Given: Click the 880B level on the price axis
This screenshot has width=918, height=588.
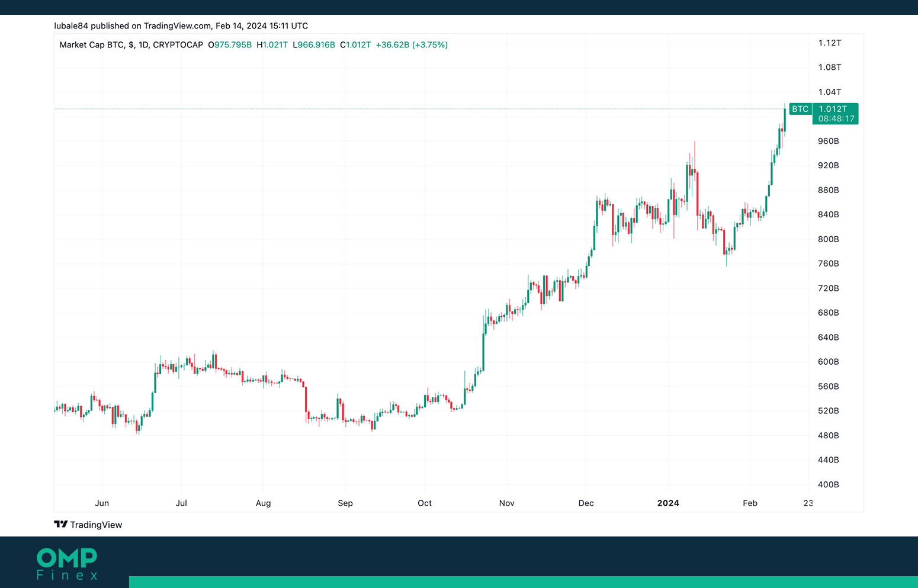Looking at the screenshot, I should click(829, 190).
